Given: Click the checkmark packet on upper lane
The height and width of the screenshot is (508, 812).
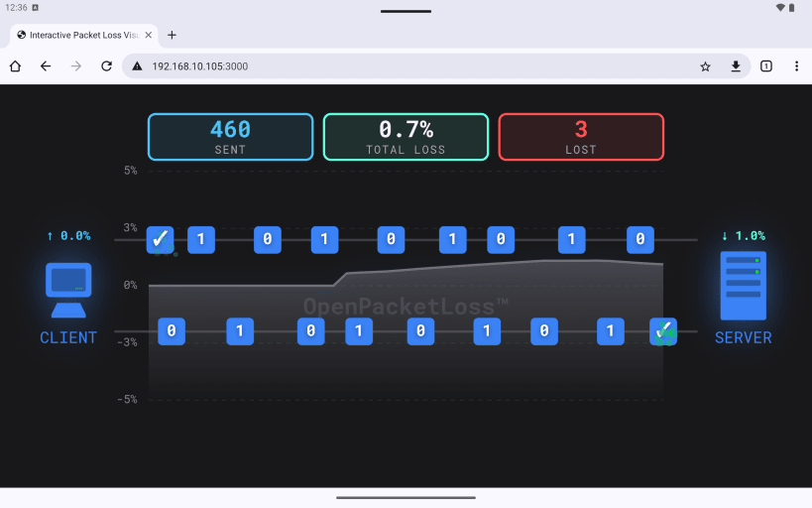Looking at the screenshot, I should [160, 239].
